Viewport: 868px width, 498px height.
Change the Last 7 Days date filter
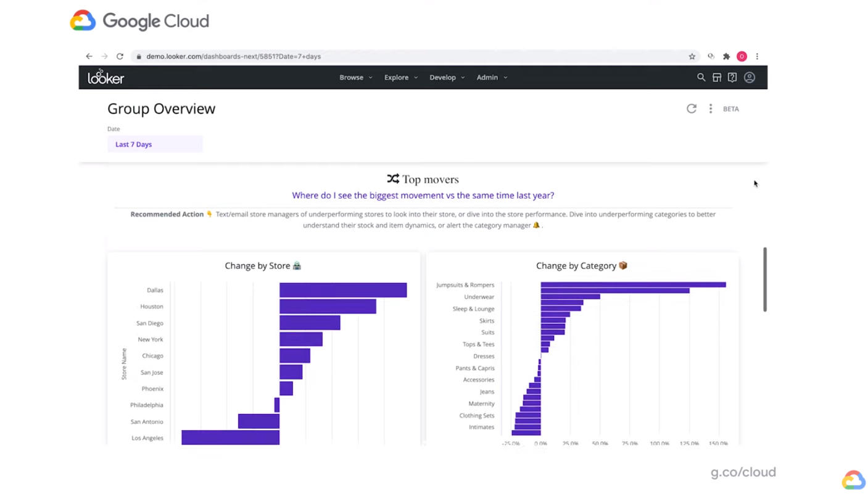pos(155,144)
